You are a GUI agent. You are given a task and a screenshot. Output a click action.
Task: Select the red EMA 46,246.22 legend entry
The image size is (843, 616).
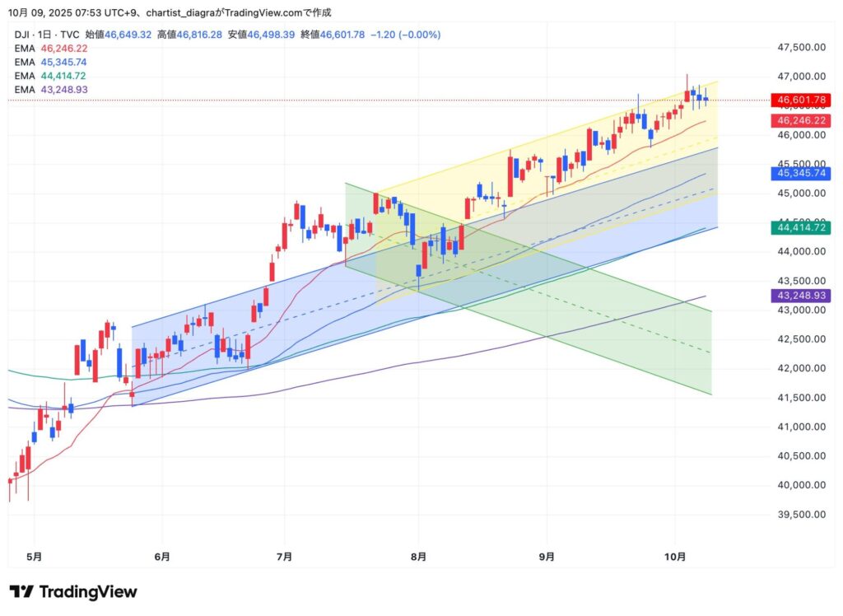(x=50, y=49)
